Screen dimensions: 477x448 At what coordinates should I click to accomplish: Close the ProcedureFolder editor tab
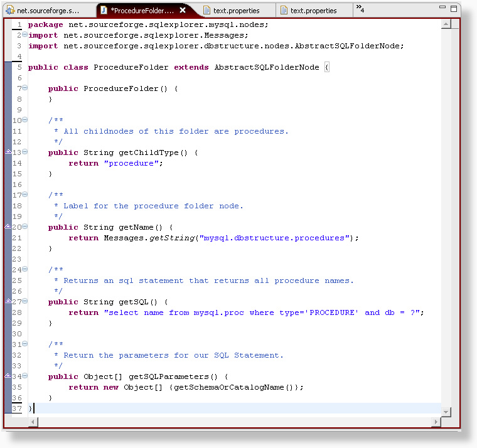point(183,10)
